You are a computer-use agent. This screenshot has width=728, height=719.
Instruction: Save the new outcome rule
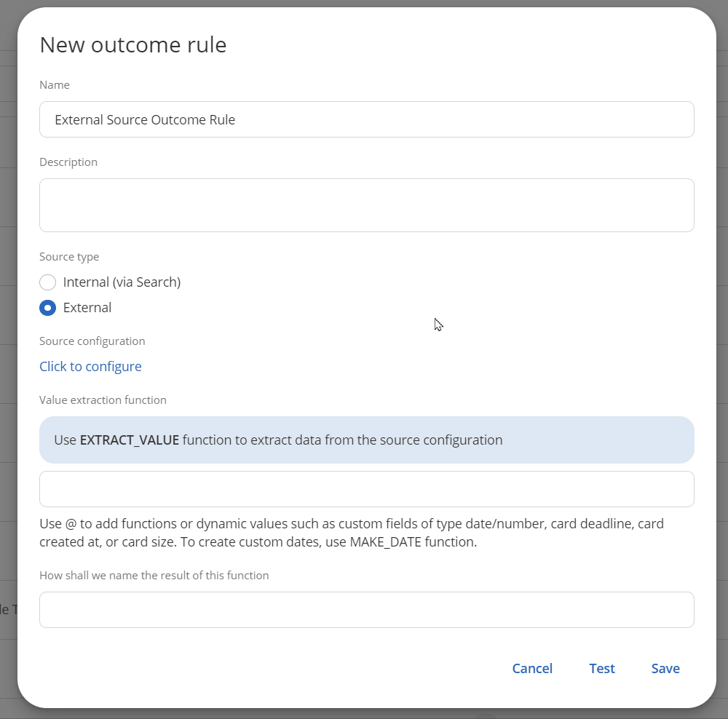pos(665,668)
